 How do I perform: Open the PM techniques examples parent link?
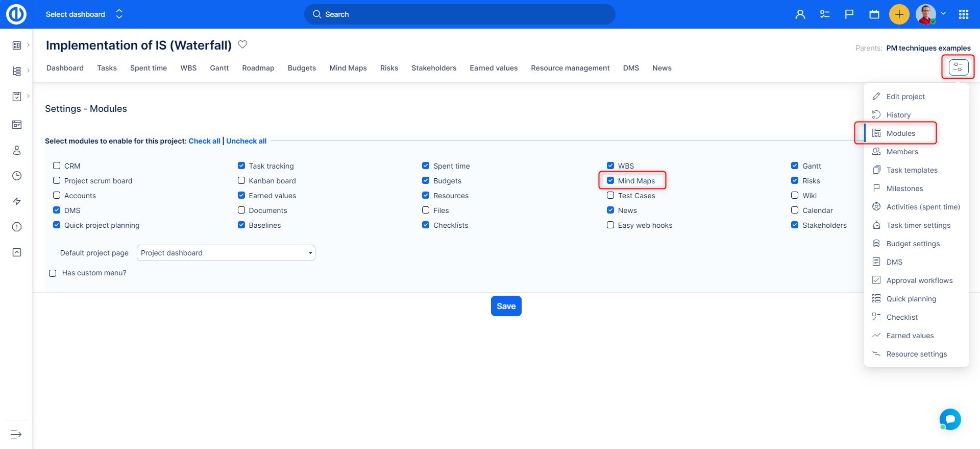(928, 48)
